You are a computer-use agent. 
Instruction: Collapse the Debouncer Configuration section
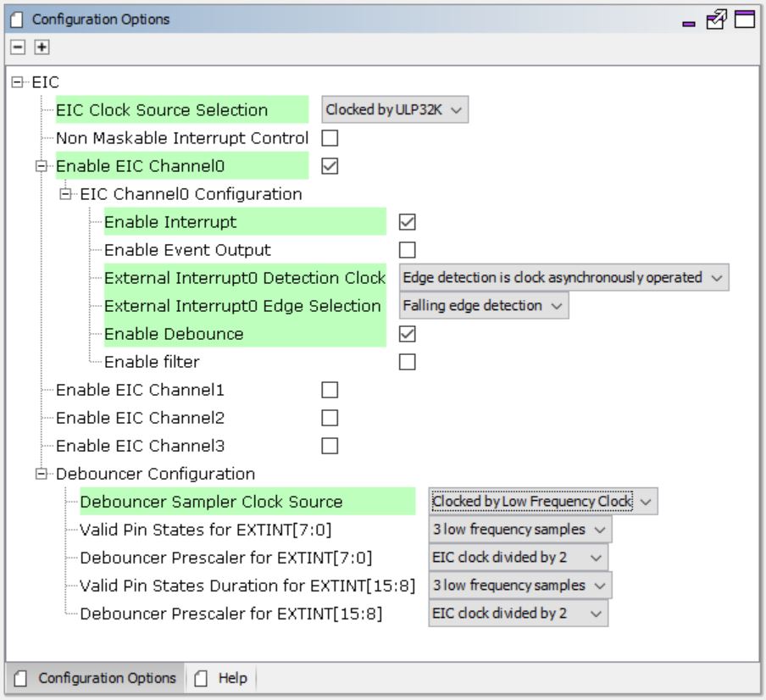[42, 474]
